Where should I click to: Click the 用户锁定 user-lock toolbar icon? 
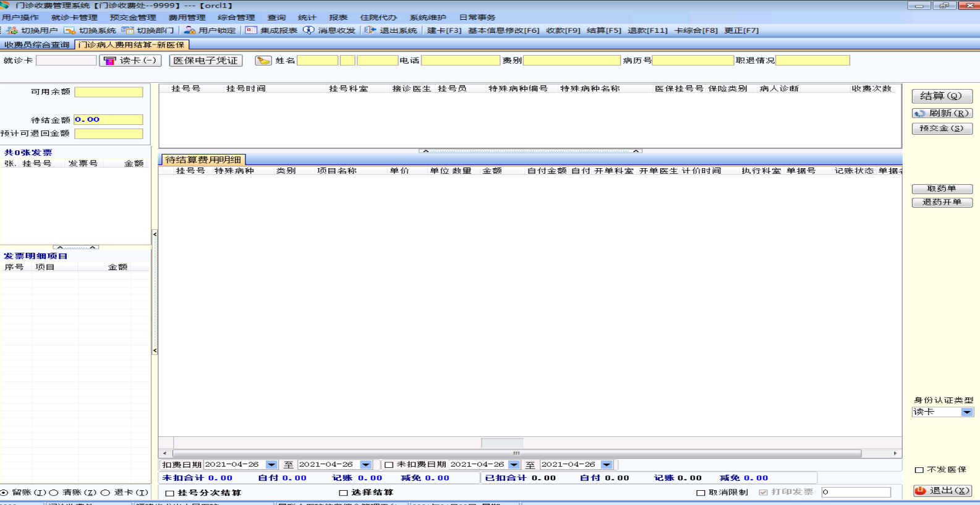pyautogui.click(x=190, y=30)
